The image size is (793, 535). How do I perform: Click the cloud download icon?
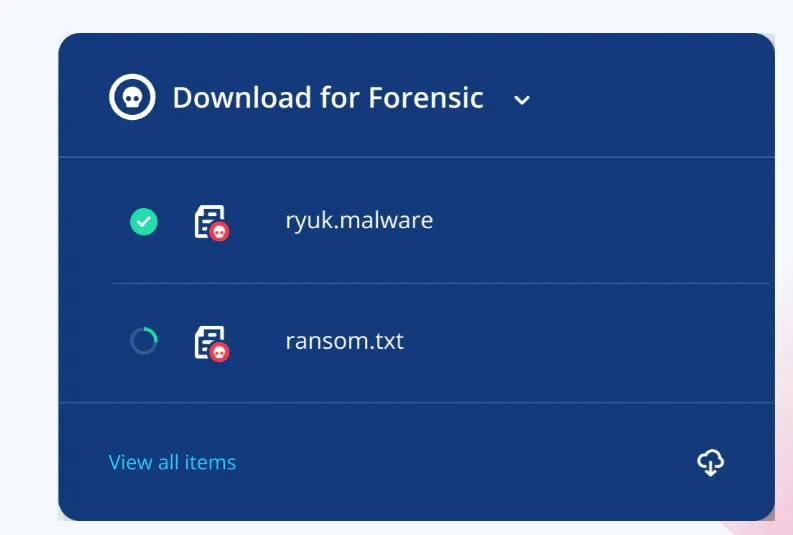tap(710, 462)
